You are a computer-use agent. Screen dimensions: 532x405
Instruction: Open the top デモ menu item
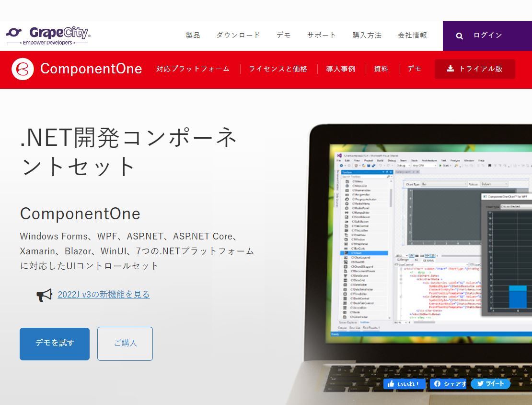point(284,36)
